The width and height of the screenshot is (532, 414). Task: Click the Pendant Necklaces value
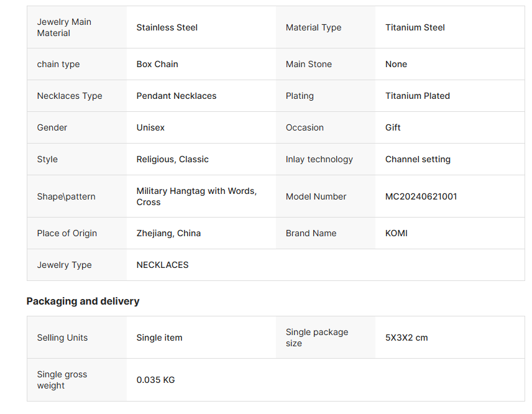point(177,96)
